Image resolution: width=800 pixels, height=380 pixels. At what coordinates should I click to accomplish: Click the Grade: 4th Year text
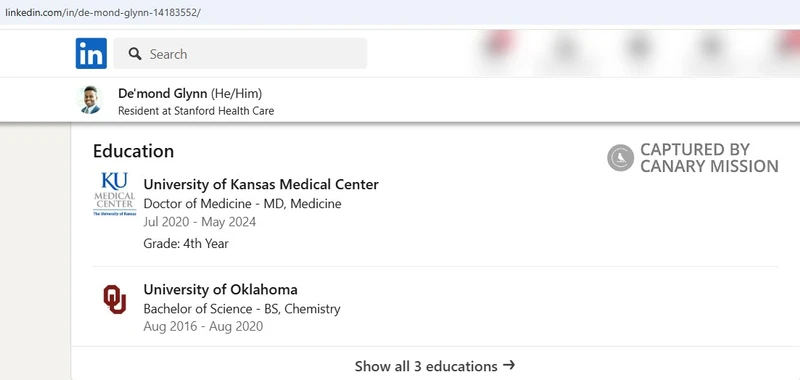pos(186,244)
